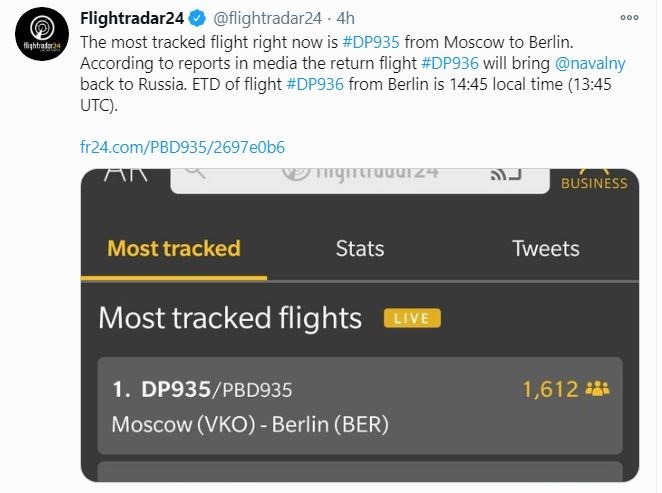Click the viewers icon beside 1,612

click(597, 389)
